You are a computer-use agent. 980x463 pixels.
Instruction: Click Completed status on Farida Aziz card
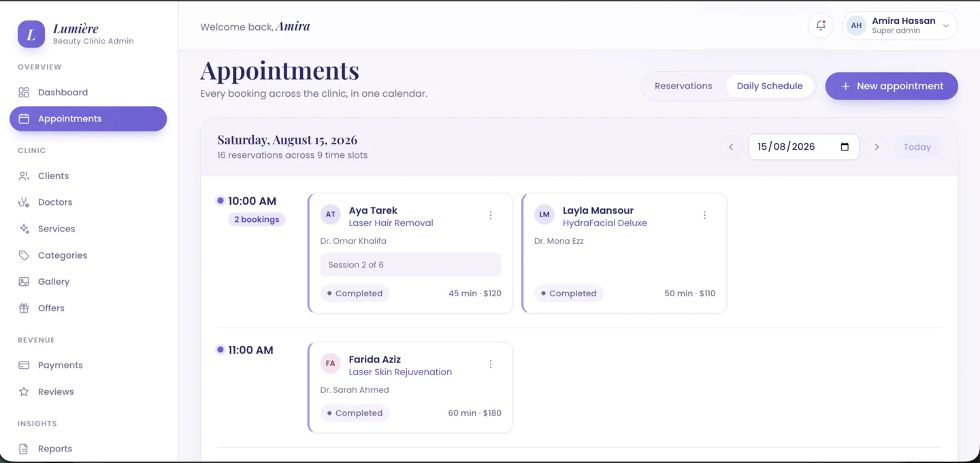355,413
